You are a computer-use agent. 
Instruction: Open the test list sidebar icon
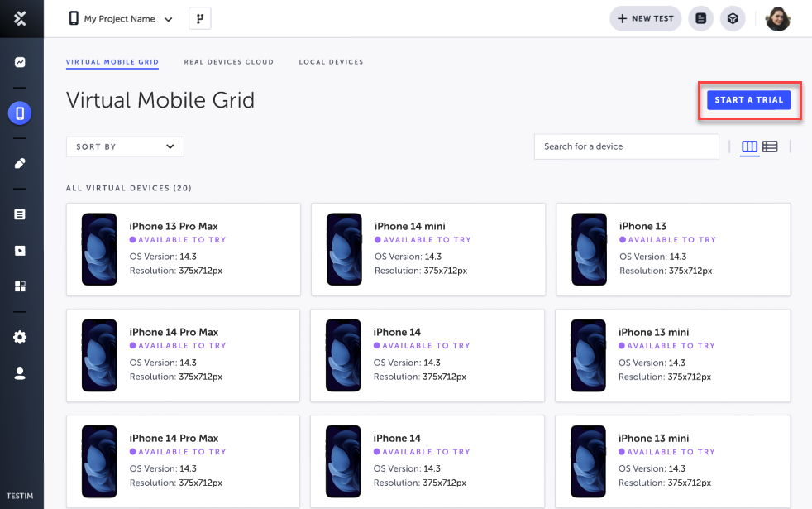(20, 214)
